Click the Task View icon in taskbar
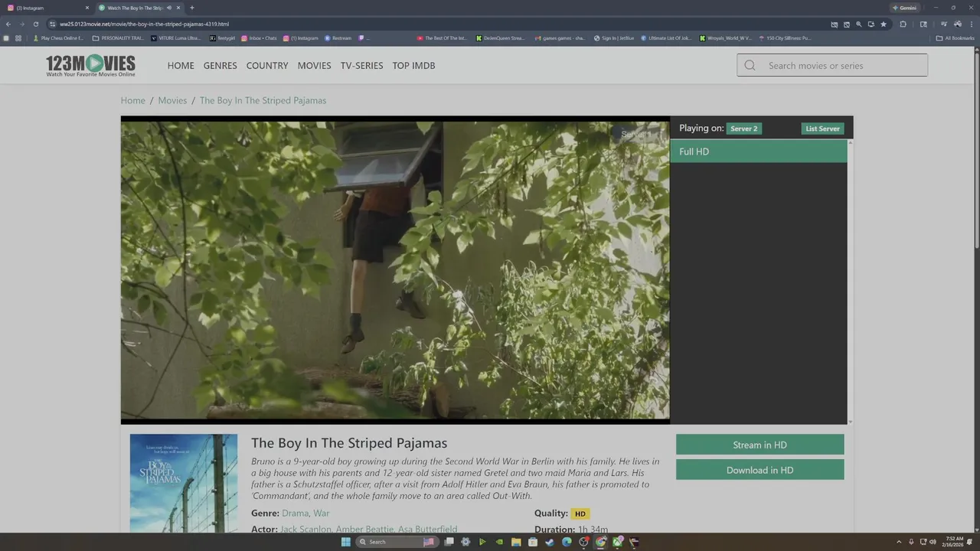 click(x=449, y=542)
